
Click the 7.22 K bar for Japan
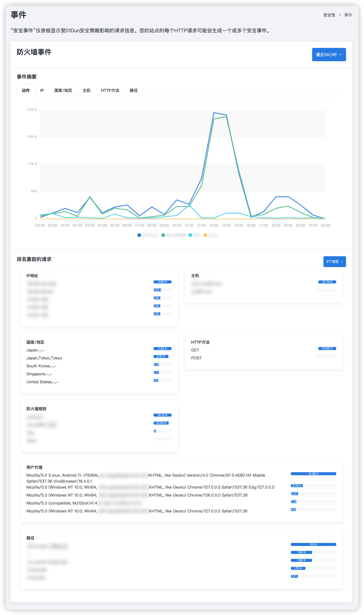(162, 348)
